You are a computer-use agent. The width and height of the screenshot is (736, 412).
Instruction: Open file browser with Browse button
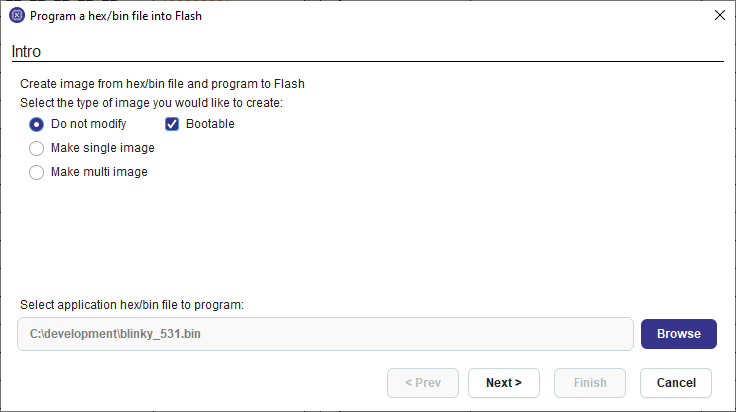click(x=679, y=334)
